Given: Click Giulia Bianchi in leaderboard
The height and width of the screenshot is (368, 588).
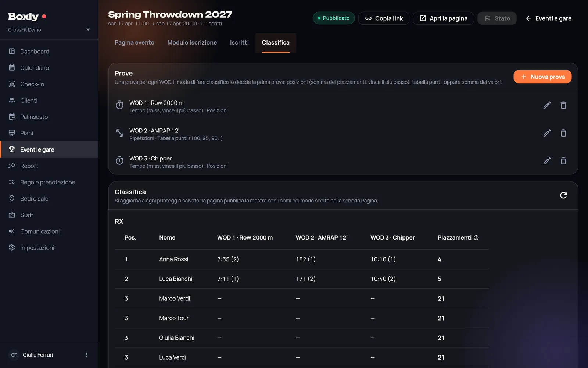Looking at the screenshot, I should point(177,338).
